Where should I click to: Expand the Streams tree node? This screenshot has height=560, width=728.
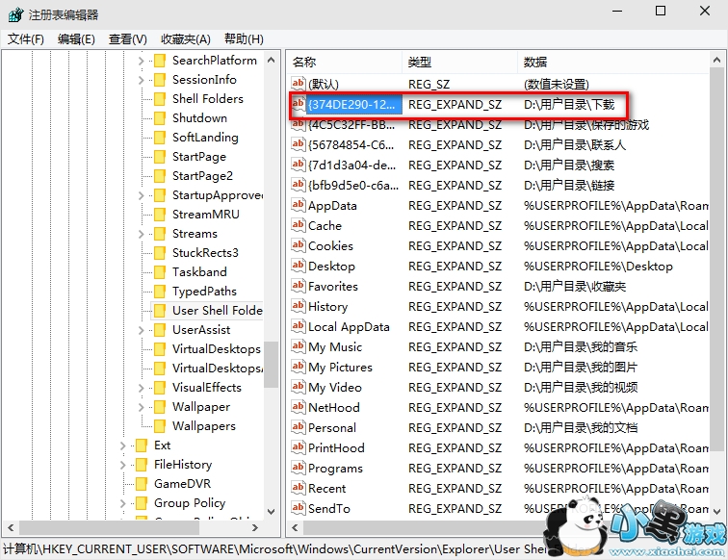[142, 234]
